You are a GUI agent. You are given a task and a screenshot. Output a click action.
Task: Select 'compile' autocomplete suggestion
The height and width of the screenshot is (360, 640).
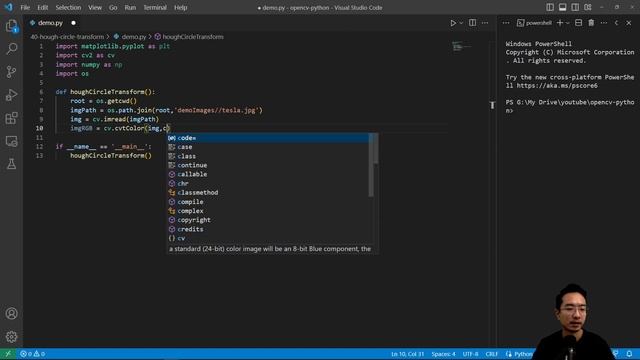point(269,202)
